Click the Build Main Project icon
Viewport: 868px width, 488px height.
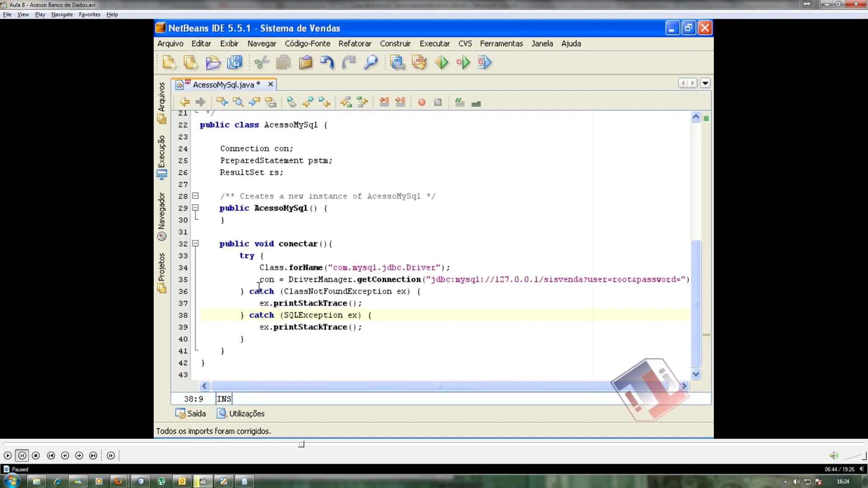[398, 62]
